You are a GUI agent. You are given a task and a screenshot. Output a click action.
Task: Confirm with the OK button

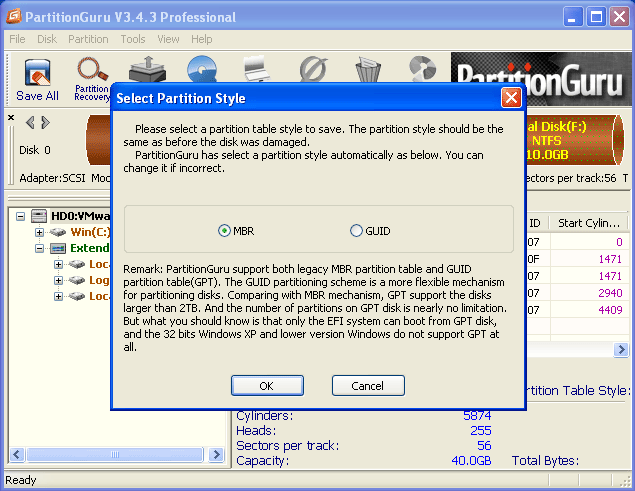point(267,385)
